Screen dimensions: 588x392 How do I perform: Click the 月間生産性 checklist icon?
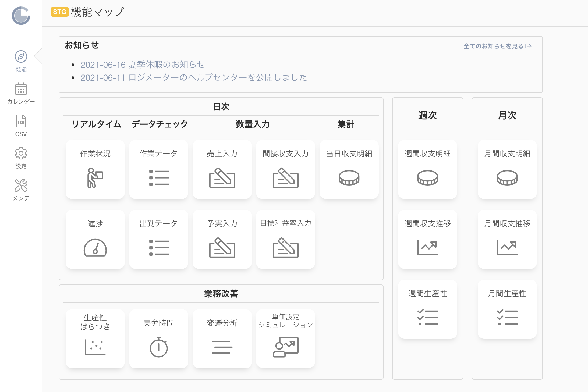coord(507,317)
